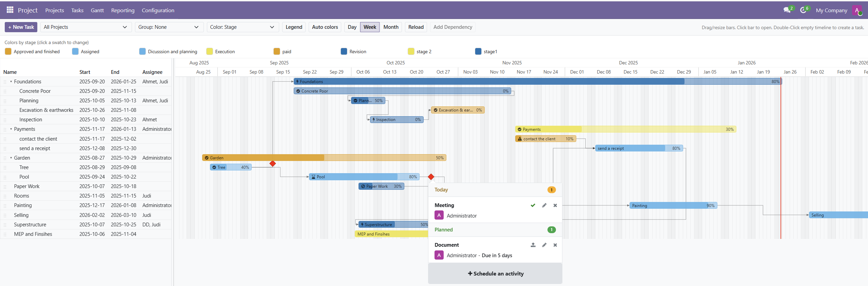
Task: Click the check icon on Payments bar
Action: [519, 129]
